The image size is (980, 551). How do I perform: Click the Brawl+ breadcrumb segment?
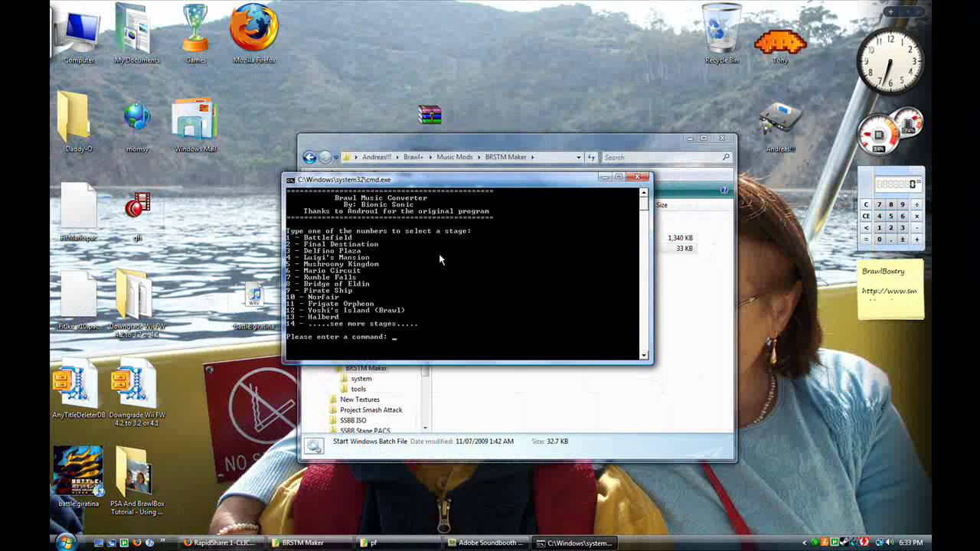pyautogui.click(x=413, y=157)
